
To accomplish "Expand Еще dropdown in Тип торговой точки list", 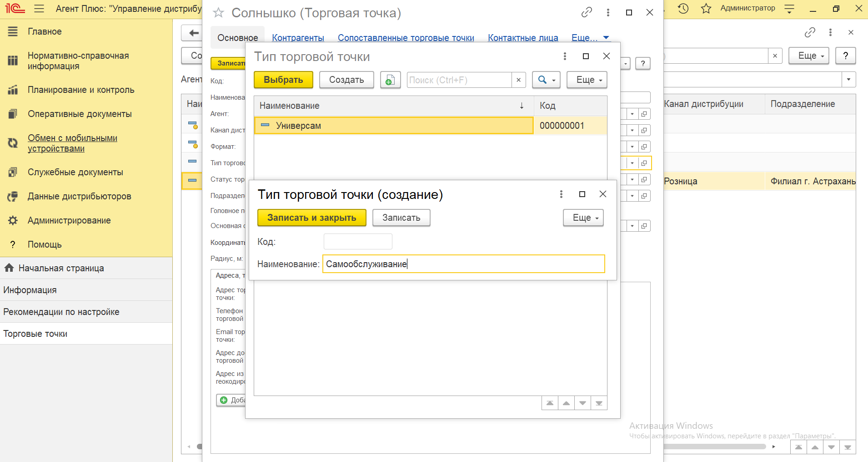I will tap(587, 80).
